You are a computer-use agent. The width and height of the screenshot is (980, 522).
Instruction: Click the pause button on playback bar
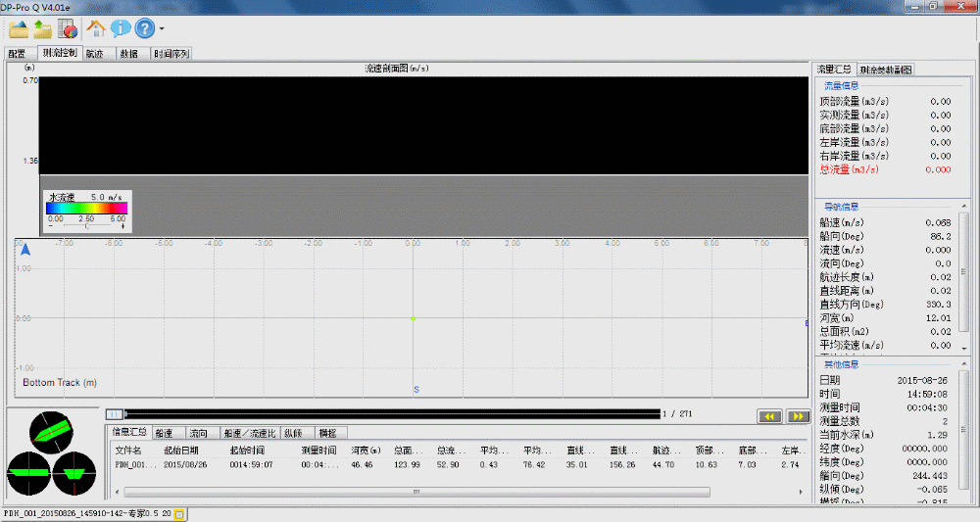(114, 414)
